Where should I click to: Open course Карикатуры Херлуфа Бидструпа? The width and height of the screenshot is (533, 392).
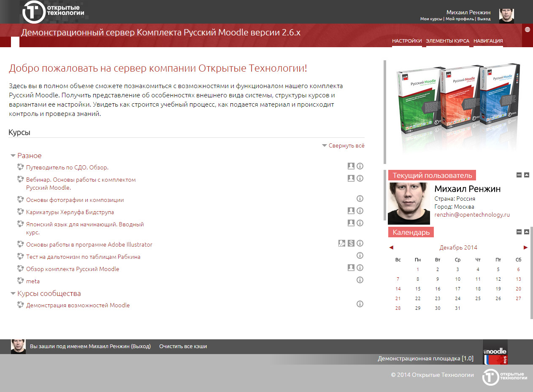point(70,212)
